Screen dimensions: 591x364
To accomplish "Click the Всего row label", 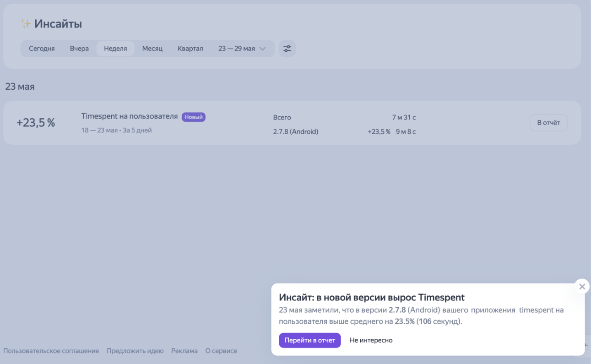I will pyautogui.click(x=282, y=118).
